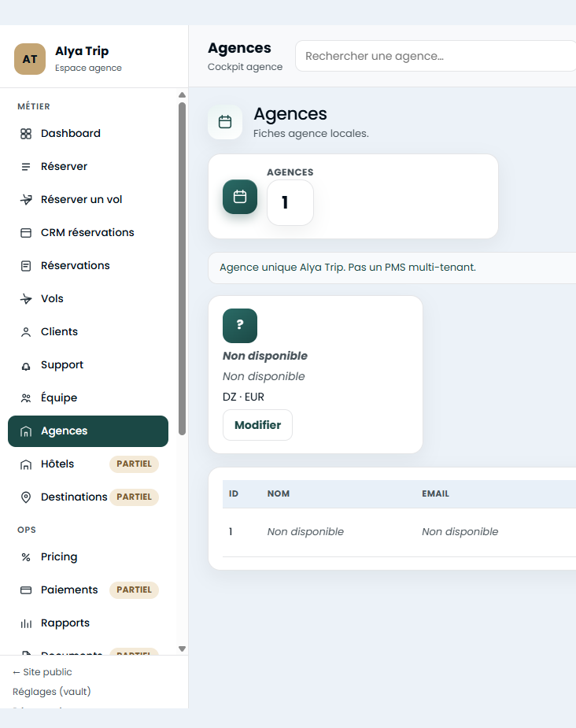Click the Modifier button

(257, 425)
